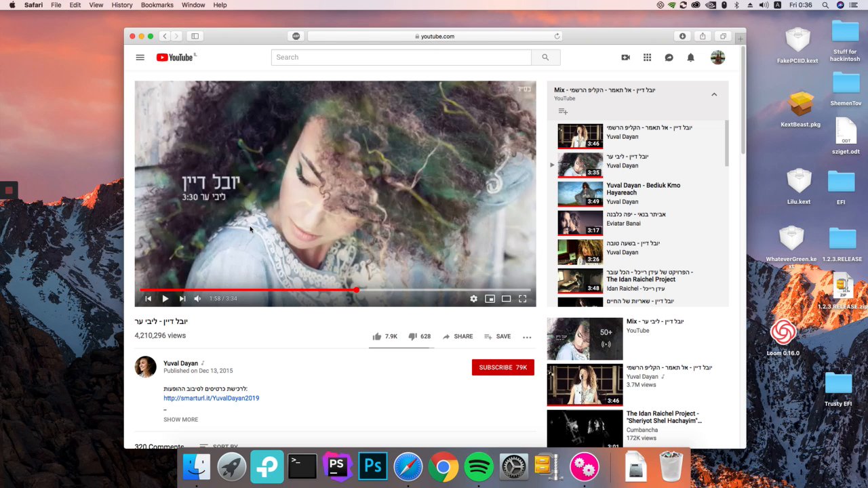Open Spotlight search in menu bar
Screen dimensions: 868x488
[x=825, y=5]
